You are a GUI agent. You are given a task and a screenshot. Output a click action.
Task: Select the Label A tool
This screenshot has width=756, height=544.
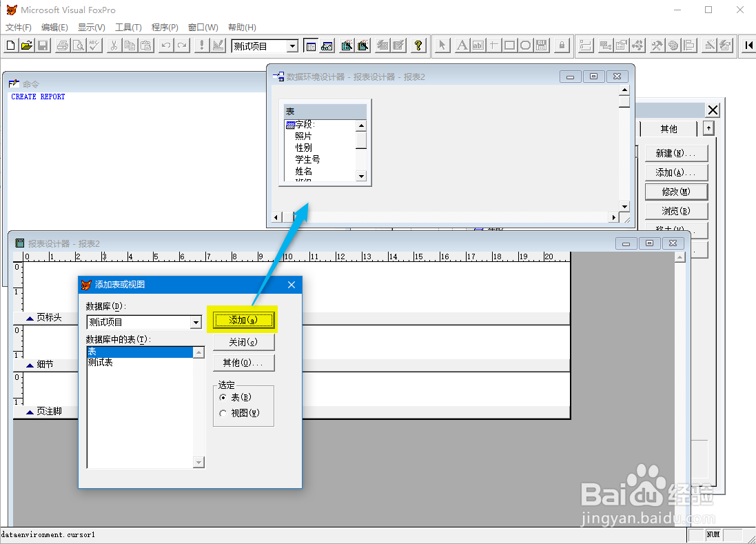[x=462, y=46]
